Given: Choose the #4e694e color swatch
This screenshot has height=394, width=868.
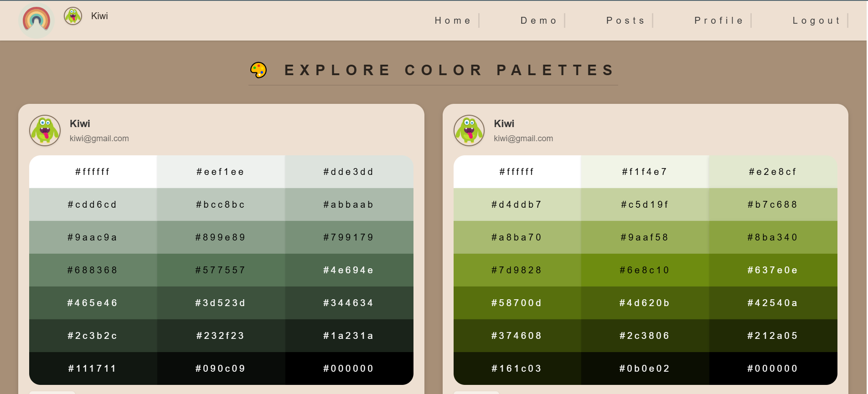Looking at the screenshot, I should (x=349, y=270).
